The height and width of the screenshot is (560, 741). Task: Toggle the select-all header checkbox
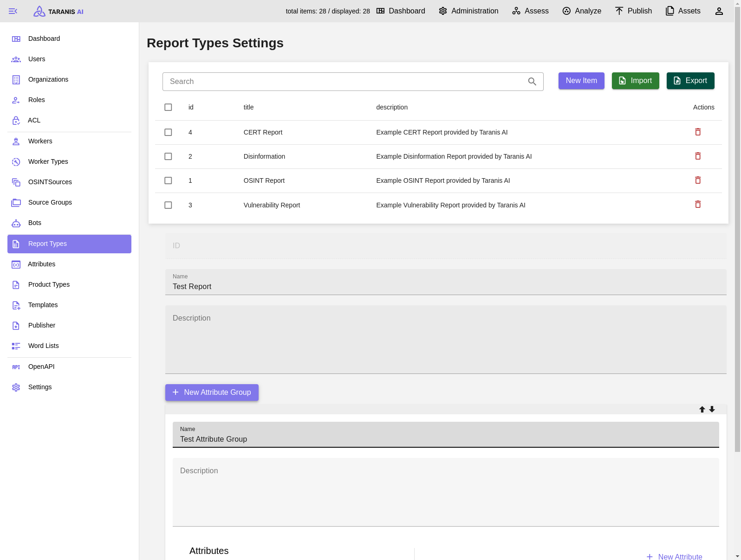[x=168, y=107]
